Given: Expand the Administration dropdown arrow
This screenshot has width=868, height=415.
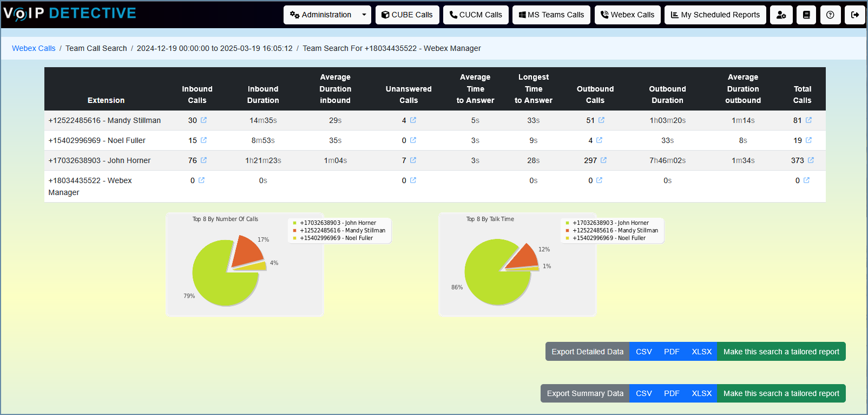Looking at the screenshot, I should pyautogui.click(x=364, y=15).
